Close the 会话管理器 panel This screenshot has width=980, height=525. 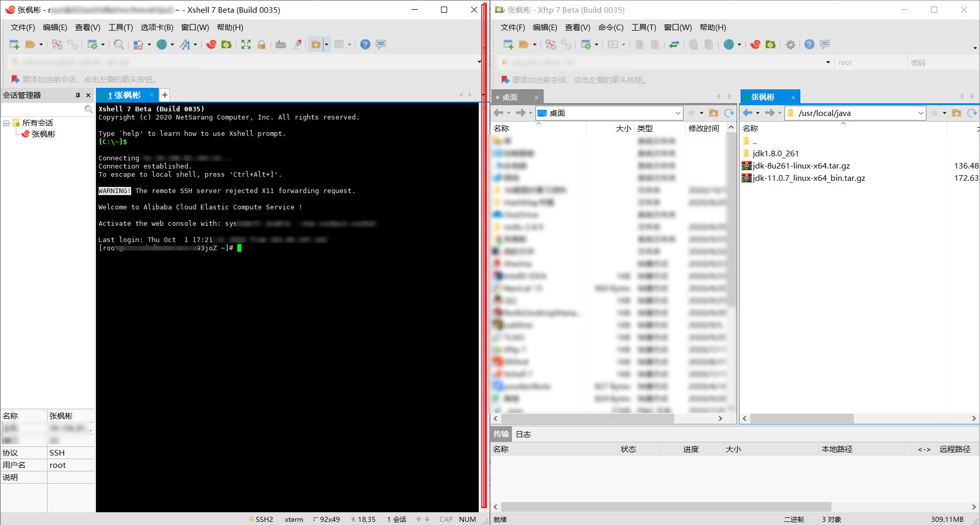click(88, 95)
